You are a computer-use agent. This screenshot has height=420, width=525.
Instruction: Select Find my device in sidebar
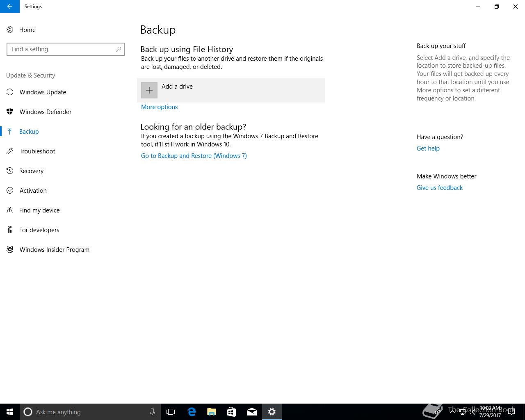tap(66, 210)
